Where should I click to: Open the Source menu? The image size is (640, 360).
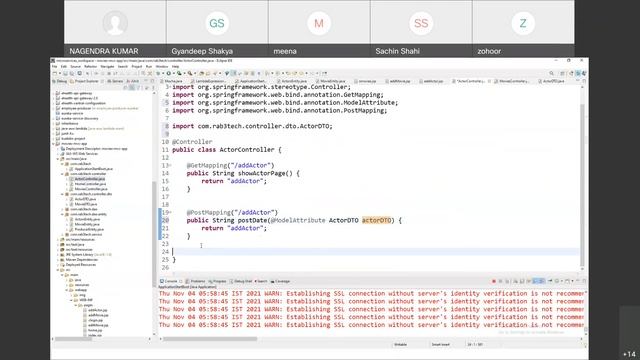pyautogui.click(x=76, y=66)
